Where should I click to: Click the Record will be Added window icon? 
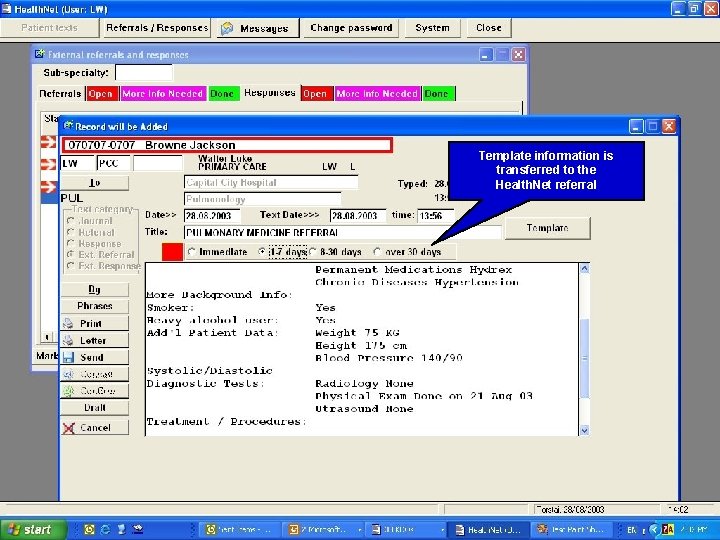pos(68,126)
